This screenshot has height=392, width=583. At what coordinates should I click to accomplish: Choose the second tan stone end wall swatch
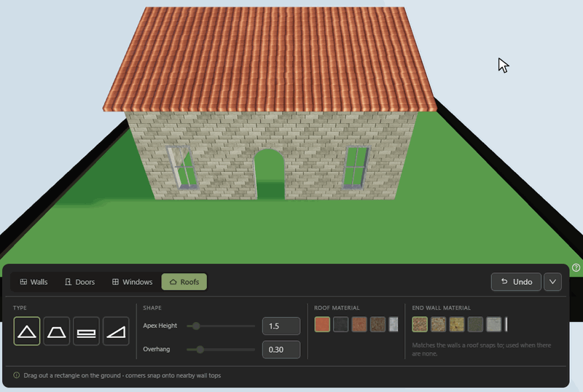[x=439, y=324]
